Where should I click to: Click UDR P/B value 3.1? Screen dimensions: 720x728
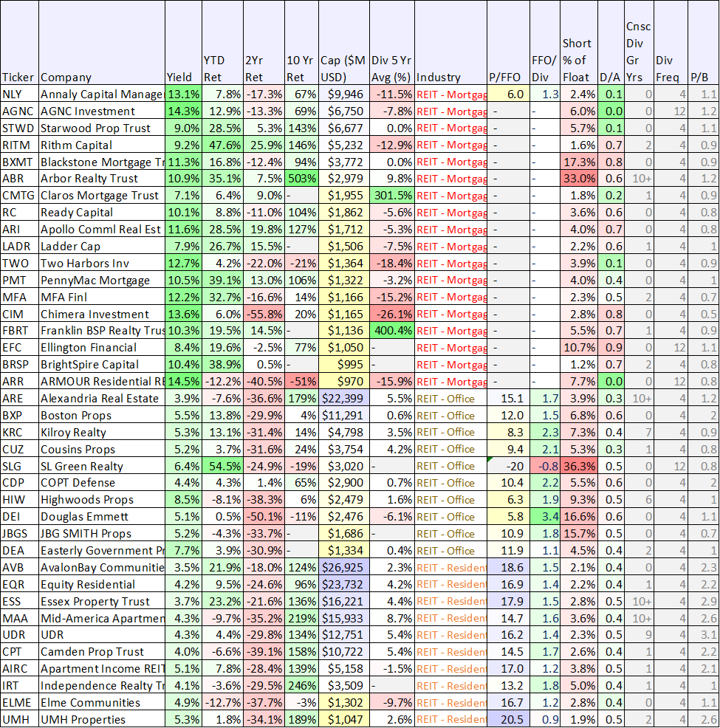[703, 635]
